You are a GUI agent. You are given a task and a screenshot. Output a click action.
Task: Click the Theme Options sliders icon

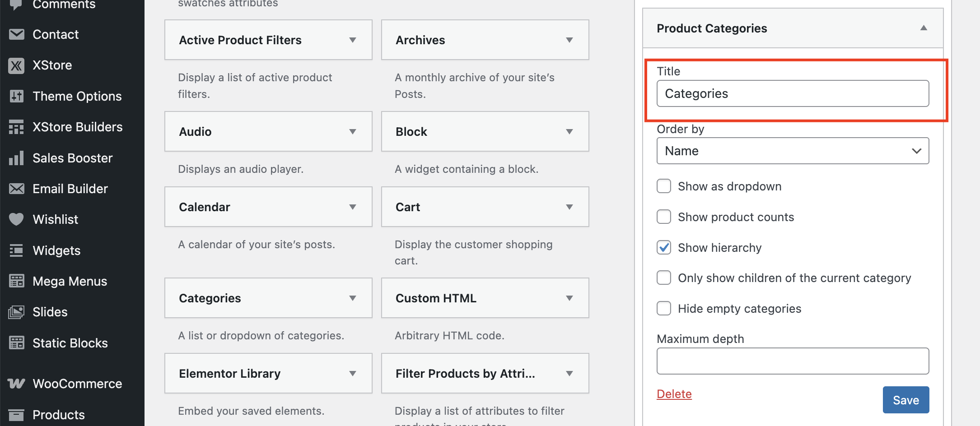click(x=16, y=96)
